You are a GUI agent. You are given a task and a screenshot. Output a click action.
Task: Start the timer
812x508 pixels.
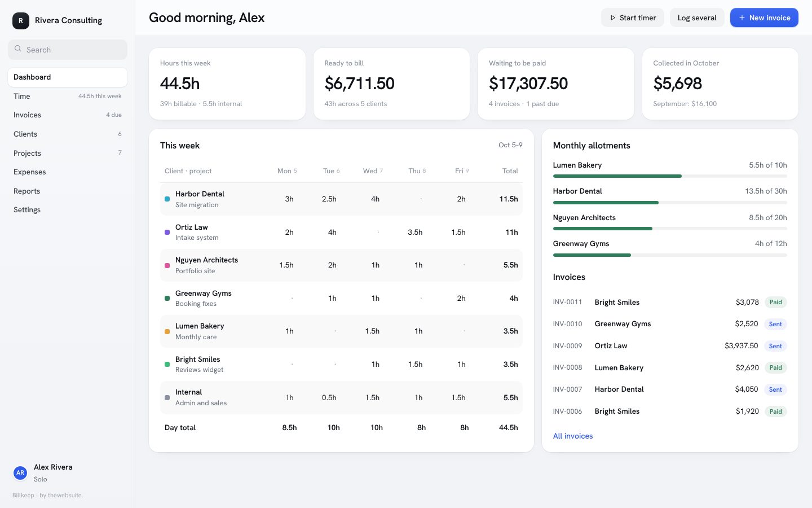click(x=633, y=17)
